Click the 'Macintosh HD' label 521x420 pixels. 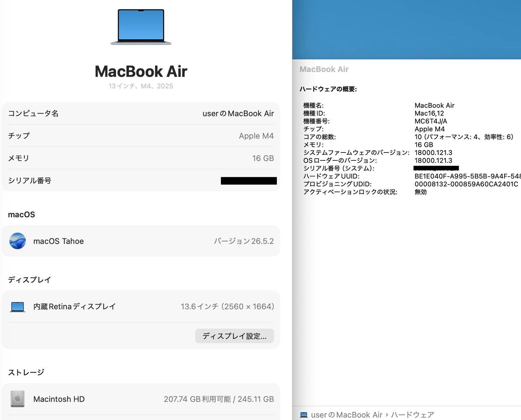click(59, 399)
